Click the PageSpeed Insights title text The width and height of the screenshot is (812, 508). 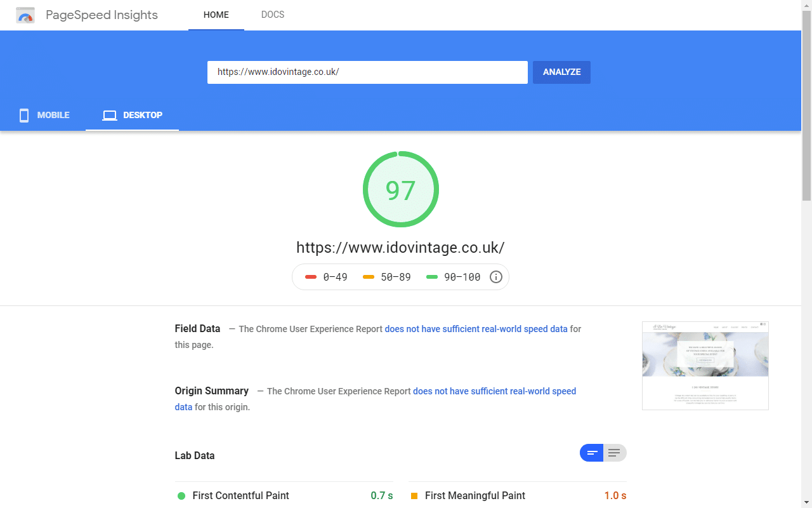click(x=101, y=15)
